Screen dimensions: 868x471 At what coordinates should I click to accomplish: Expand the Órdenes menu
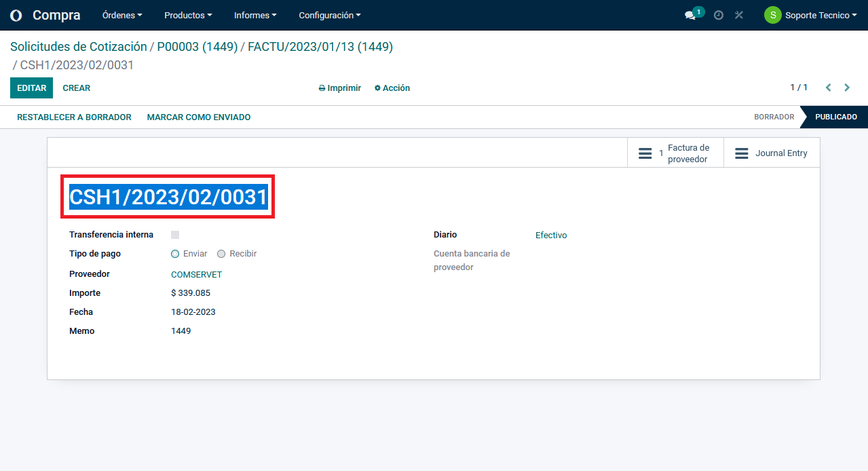pos(122,15)
